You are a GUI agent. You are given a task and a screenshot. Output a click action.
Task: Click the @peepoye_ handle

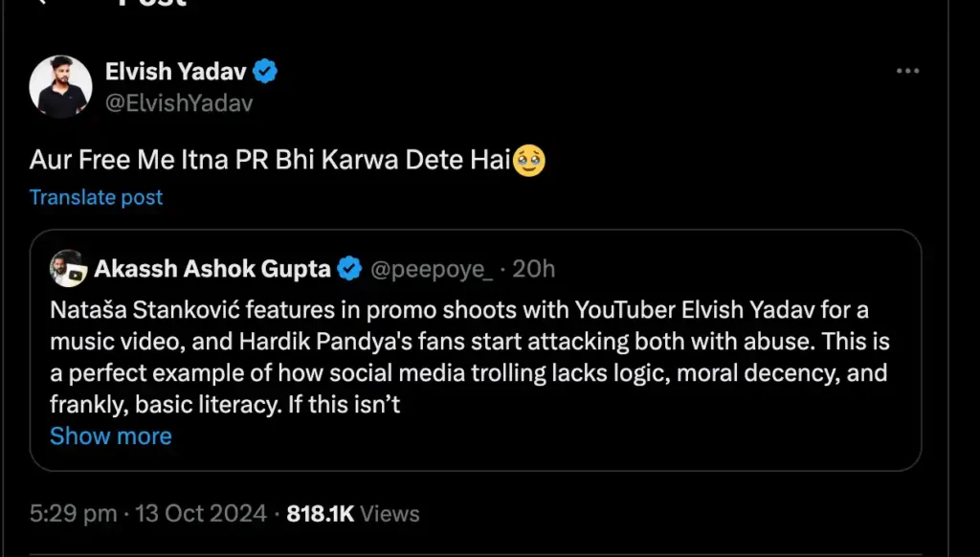(431, 269)
